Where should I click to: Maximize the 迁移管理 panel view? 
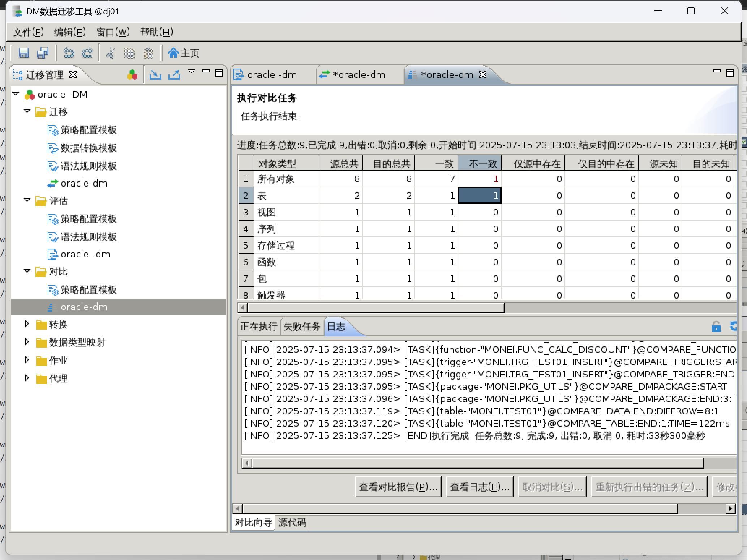pos(219,73)
